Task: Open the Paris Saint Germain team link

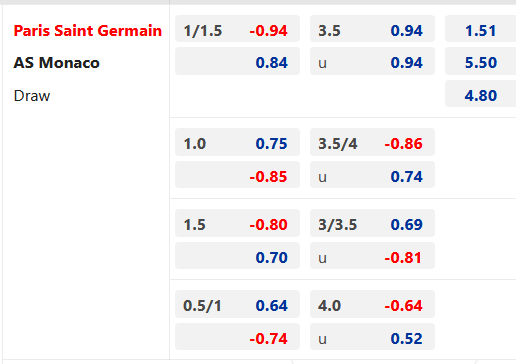Action: coord(88,31)
